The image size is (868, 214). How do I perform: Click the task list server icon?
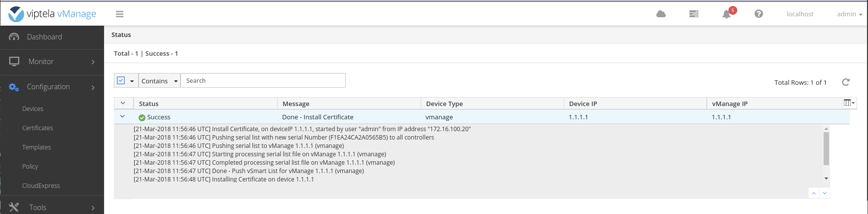[693, 14]
